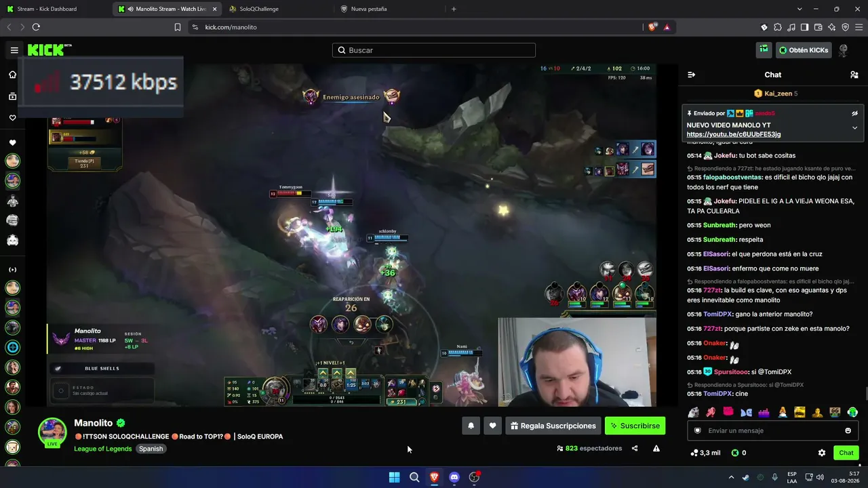Select the Manolito Stream tab
Viewport: 868px width, 488px height.
pyautogui.click(x=166, y=9)
